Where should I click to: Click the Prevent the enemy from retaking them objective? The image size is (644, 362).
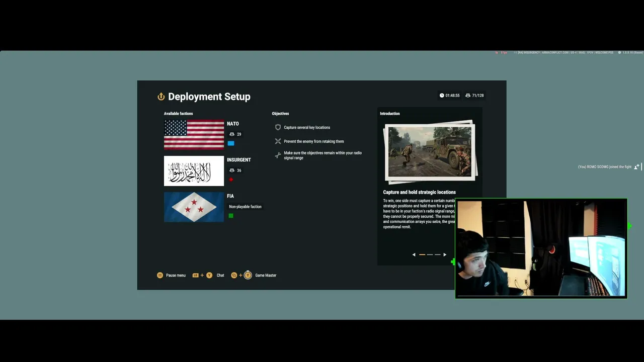pos(314,141)
